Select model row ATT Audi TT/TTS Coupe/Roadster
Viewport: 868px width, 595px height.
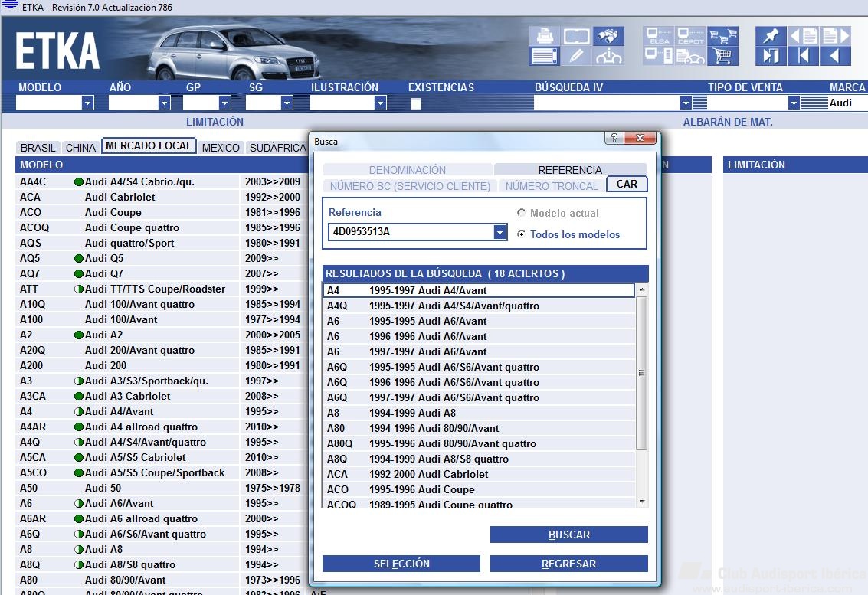(x=161, y=289)
